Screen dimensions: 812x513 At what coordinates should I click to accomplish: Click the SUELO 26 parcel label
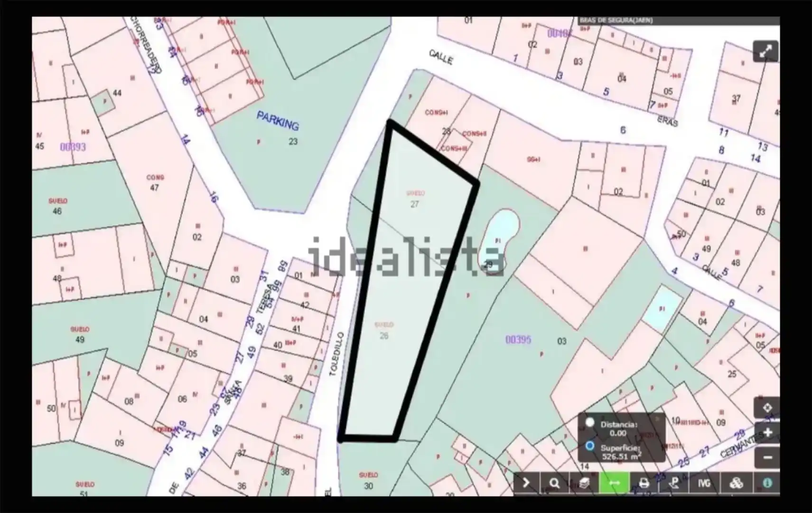[x=384, y=331]
